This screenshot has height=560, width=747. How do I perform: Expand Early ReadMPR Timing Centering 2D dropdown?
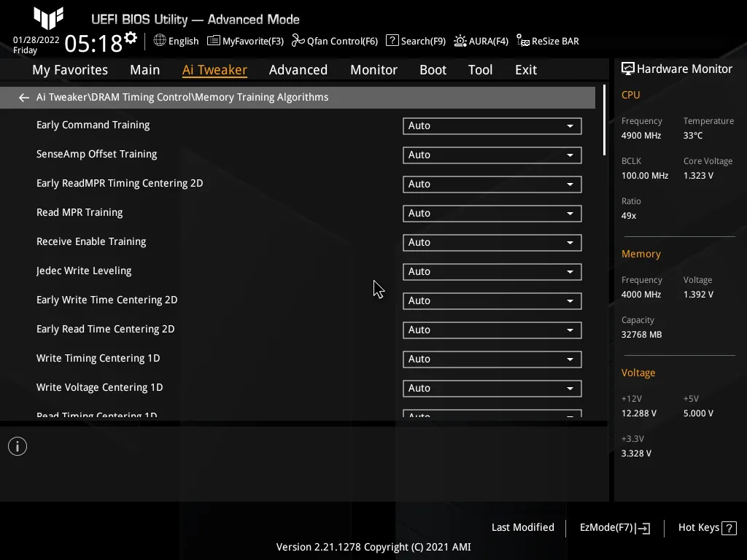[492, 184]
